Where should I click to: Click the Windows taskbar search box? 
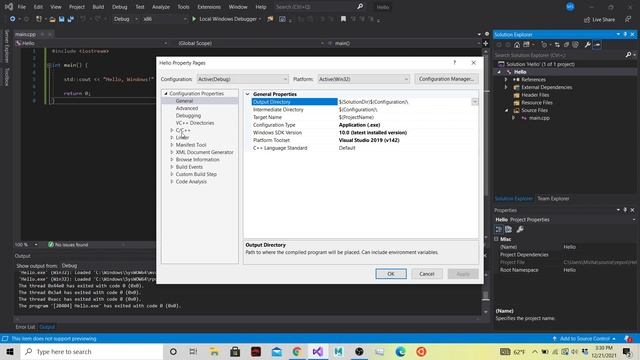click(92, 351)
